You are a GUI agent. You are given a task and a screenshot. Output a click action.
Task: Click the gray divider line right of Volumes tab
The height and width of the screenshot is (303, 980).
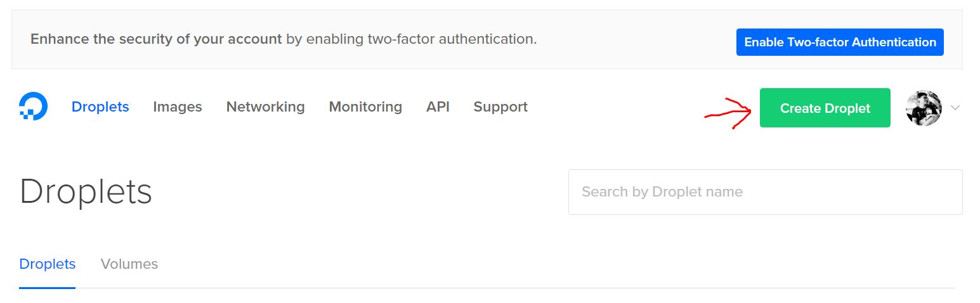[515, 288]
